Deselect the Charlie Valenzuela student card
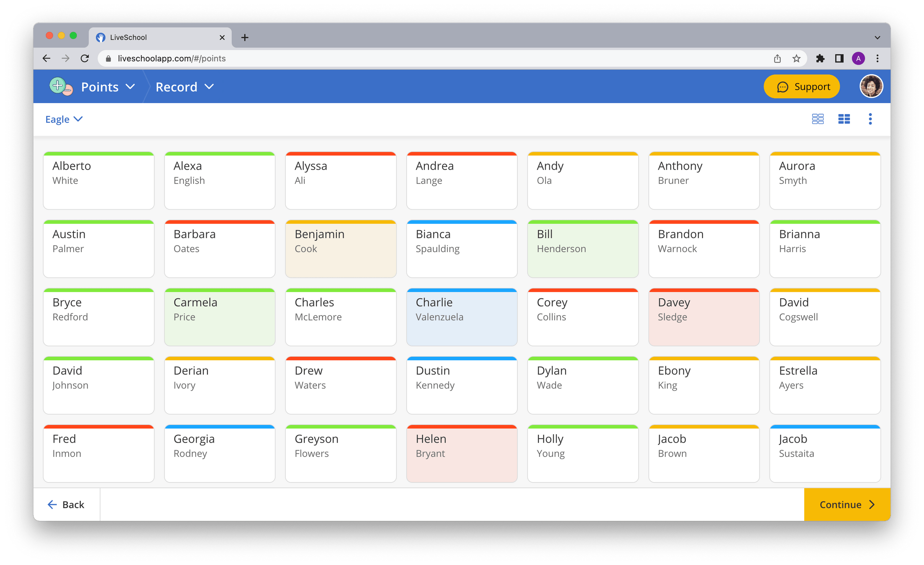 click(462, 318)
